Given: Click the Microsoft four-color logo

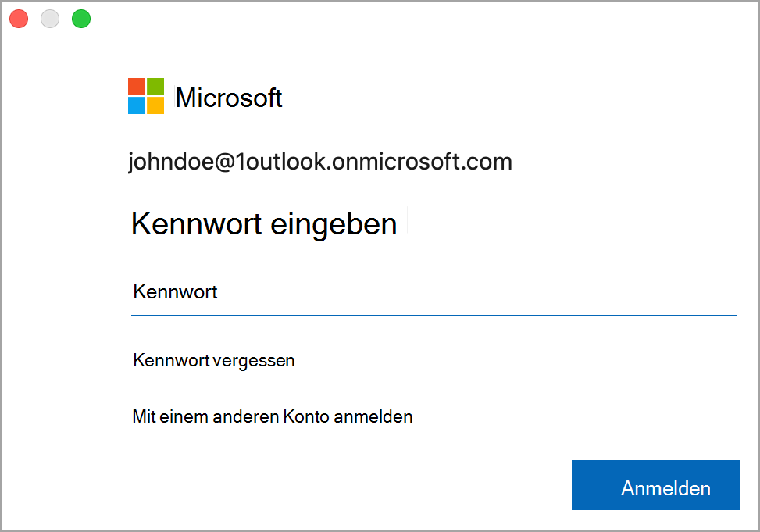Looking at the screenshot, I should 146,96.
